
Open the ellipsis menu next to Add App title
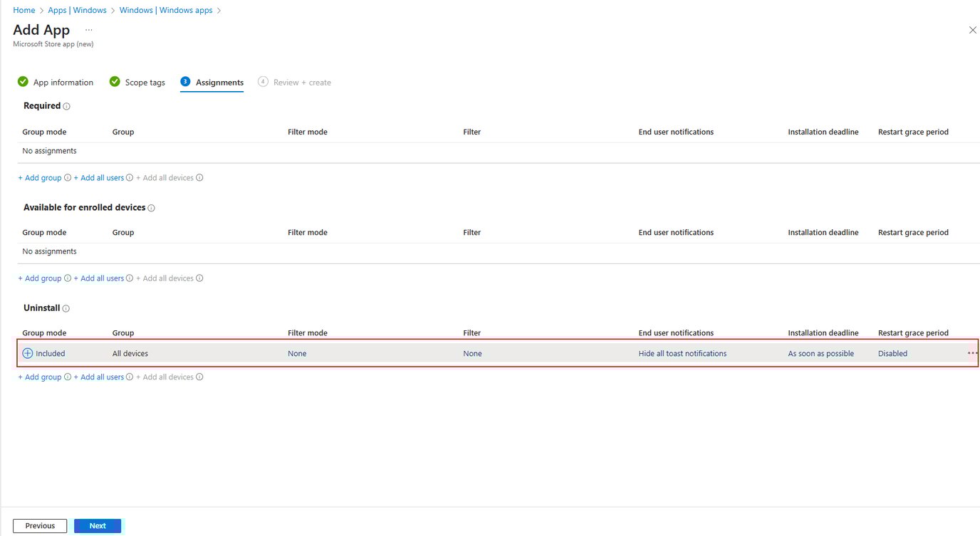coord(89,30)
